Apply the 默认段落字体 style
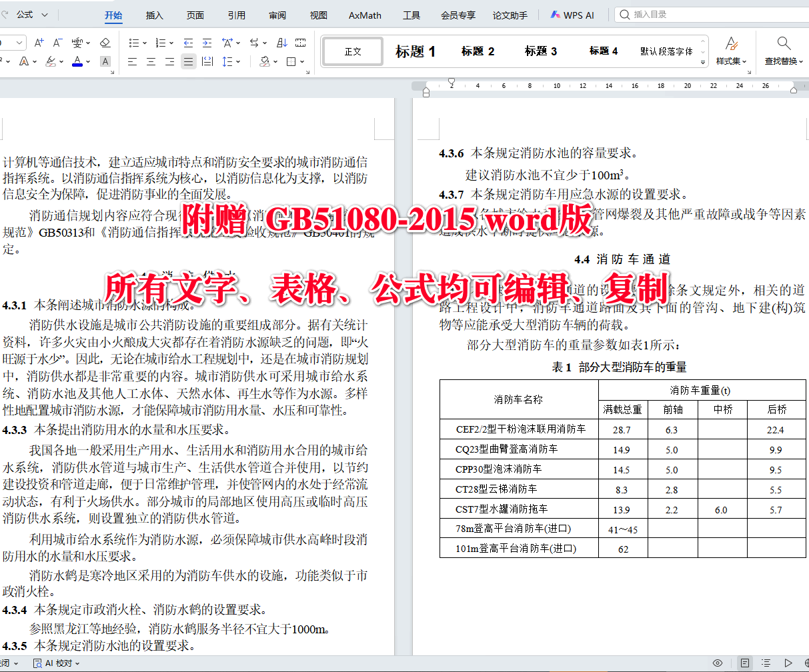 [666, 51]
